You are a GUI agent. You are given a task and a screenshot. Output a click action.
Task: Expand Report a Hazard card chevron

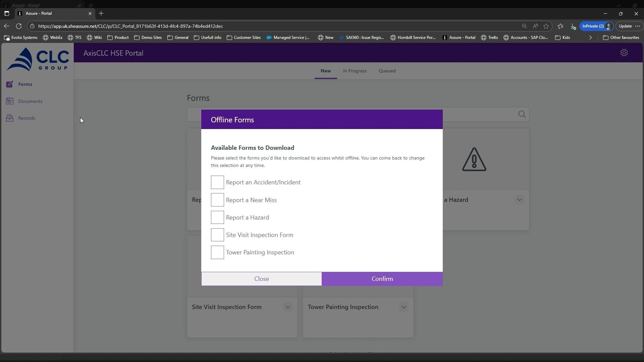point(519,200)
